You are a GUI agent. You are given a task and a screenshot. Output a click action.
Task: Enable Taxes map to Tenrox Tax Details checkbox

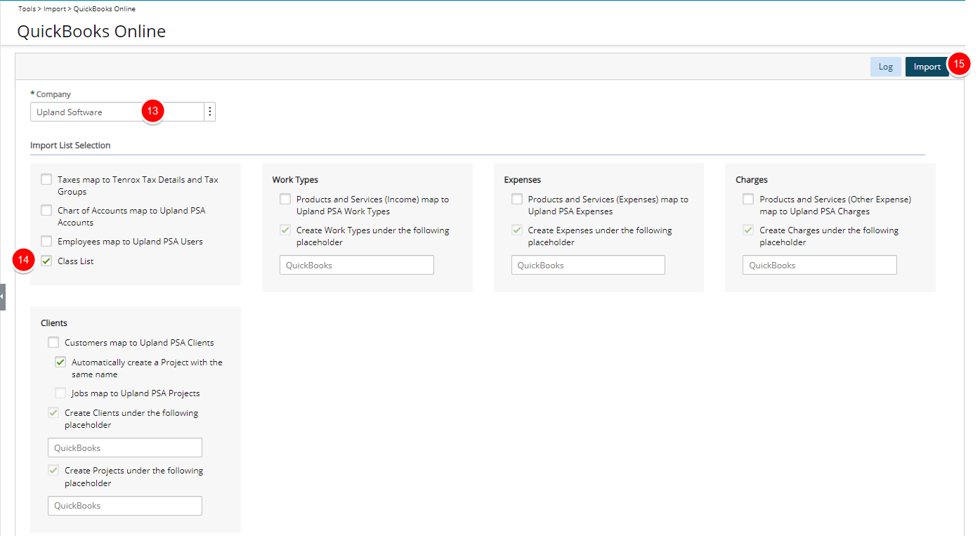[x=46, y=179]
